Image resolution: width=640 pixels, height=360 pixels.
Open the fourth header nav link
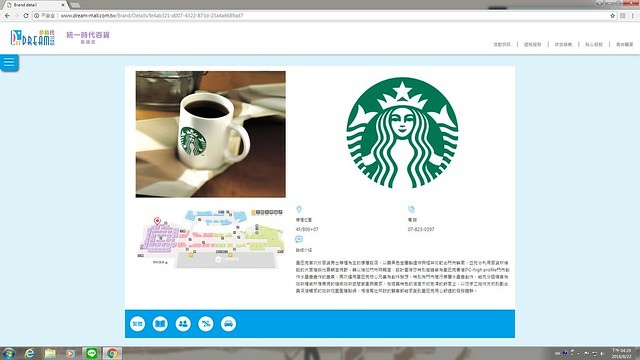tap(593, 44)
